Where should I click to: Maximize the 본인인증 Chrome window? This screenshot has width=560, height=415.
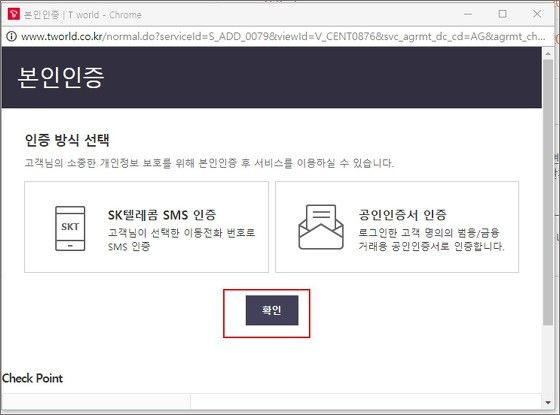tap(502, 14)
